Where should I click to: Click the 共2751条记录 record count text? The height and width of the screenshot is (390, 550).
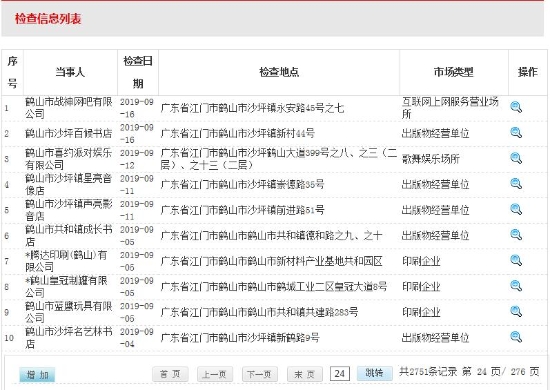(x=428, y=372)
